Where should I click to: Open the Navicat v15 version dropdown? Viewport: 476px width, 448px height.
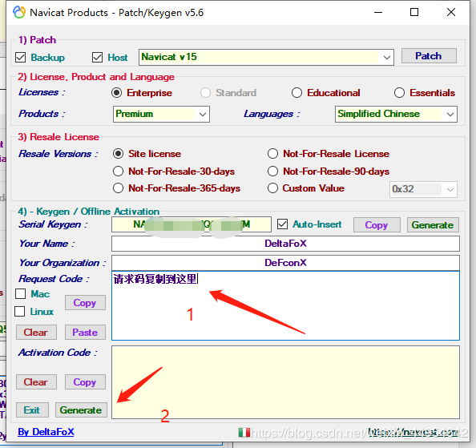(266, 57)
